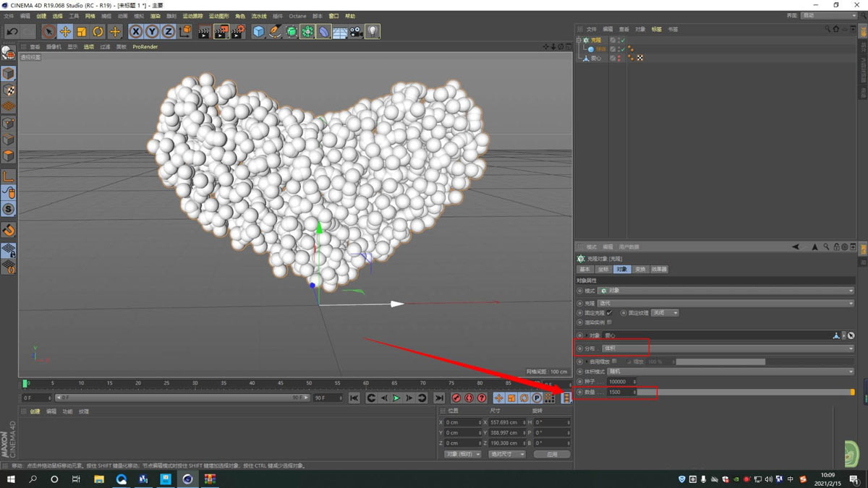Click the render to picture viewer icon
The height and width of the screenshot is (488, 868).
[221, 32]
